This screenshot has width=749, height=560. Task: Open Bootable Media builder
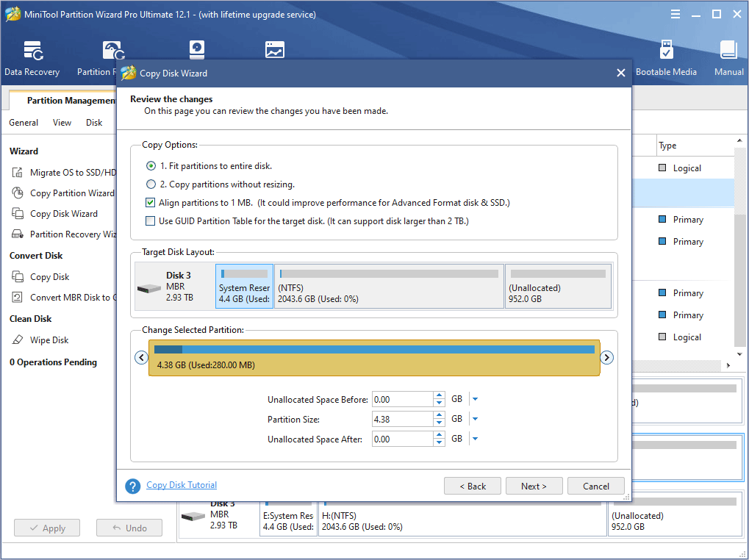tap(666, 58)
